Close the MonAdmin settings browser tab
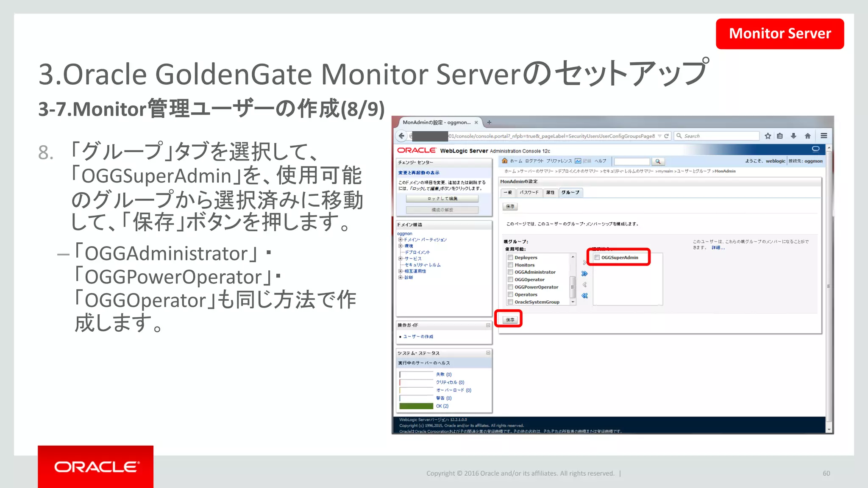Viewport: 868px width, 488px height. [x=476, y=122]
